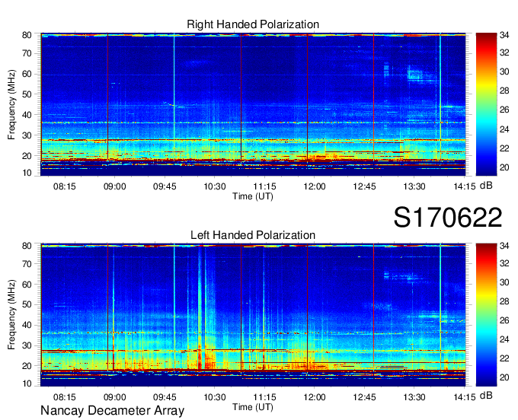Click the 20 value on Right Handed colorbar

point(504,167)
